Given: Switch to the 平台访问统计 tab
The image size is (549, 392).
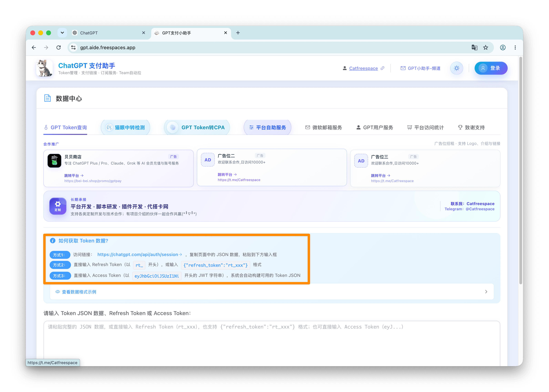Looking at the screenshot, I should tap(425, 128).
